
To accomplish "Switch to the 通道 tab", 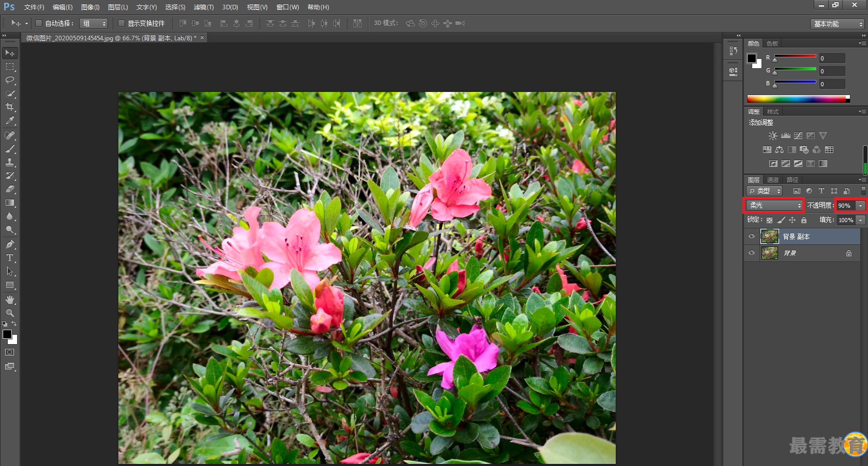I will tap(773, 180).
